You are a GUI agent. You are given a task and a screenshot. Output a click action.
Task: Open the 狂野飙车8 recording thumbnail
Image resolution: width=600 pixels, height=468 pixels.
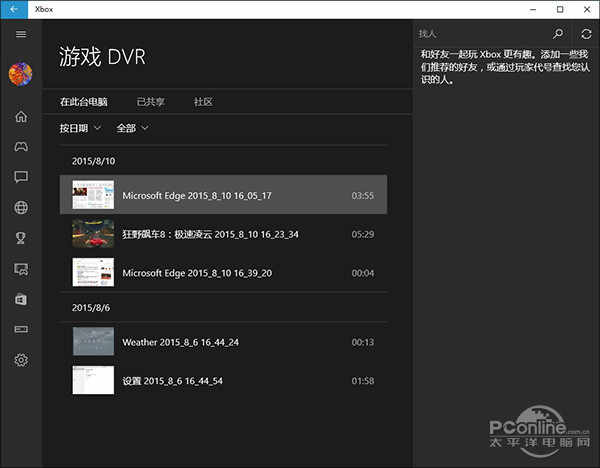(x=93, y=234)
